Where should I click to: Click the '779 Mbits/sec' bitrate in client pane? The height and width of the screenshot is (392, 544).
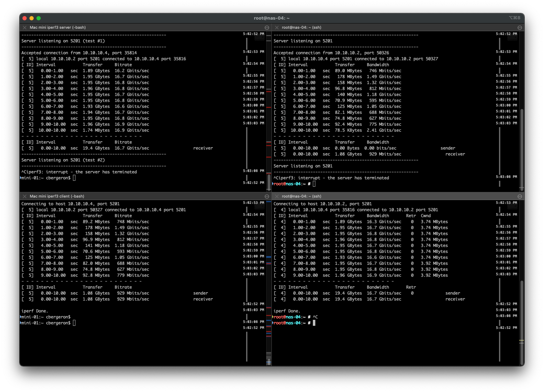133,275
